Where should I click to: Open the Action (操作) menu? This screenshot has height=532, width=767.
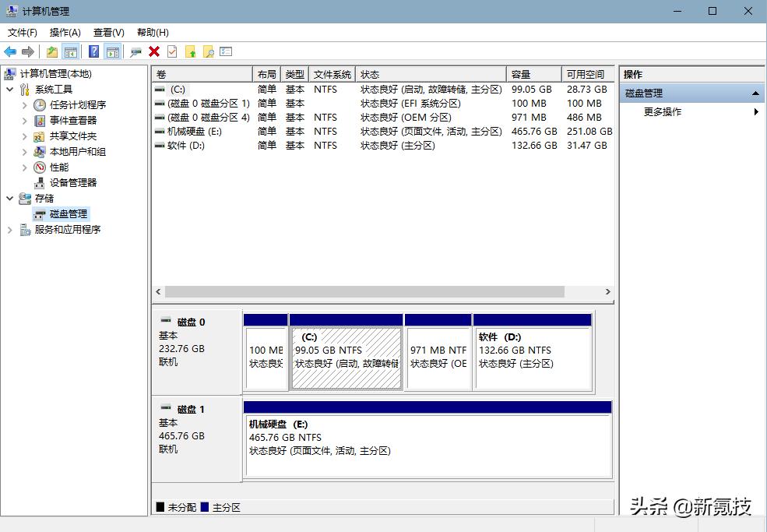coord(65,33)
